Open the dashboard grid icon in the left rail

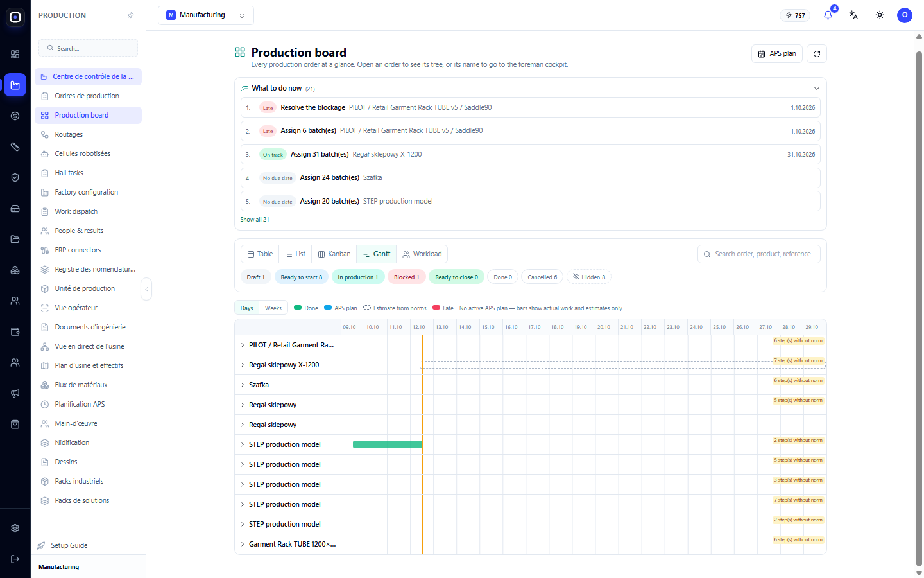coord(15,55)
